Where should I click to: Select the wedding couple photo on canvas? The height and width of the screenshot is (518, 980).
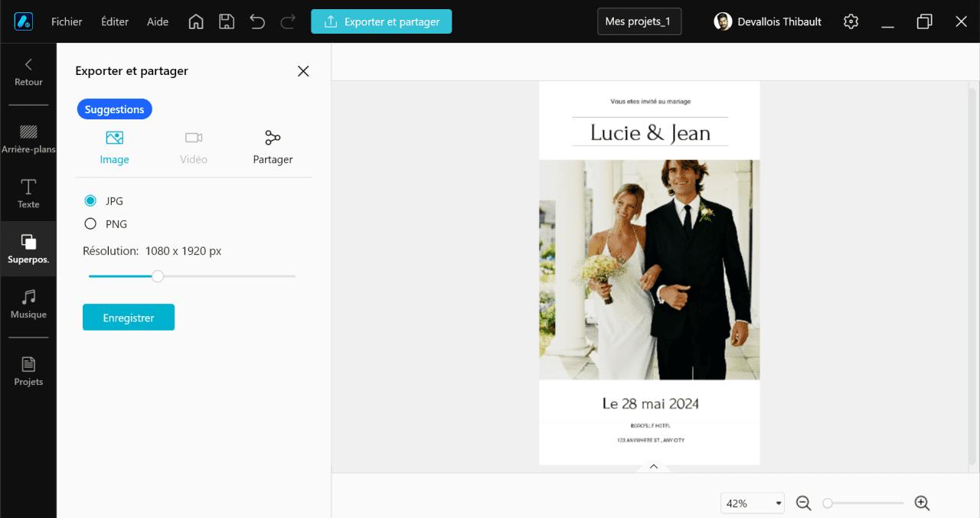tap(649, 269)
